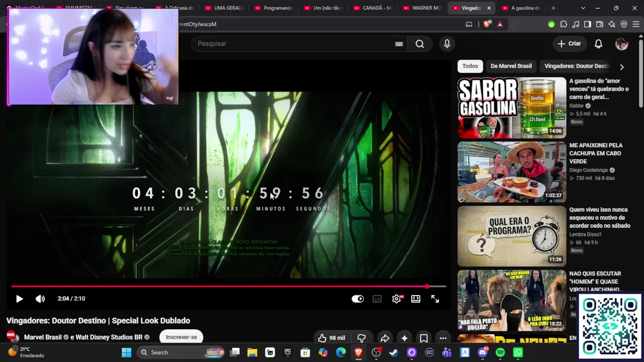644x362 pixels.
Task: Select the De Marvel Brasil filter chip
Action: point(511,66)
